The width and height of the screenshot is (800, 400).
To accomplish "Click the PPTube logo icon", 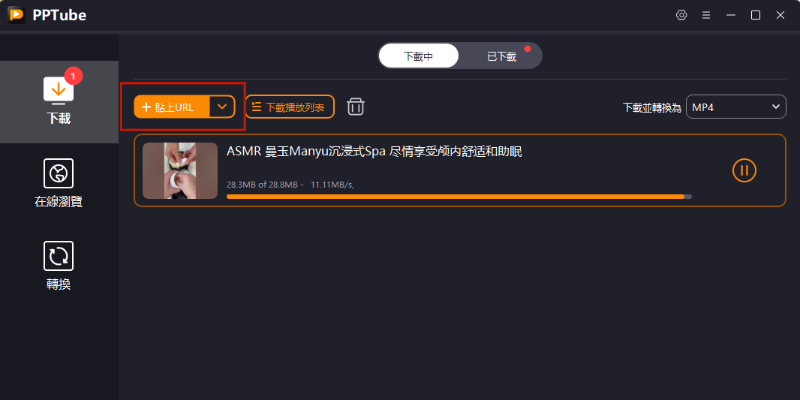I will click(16, 15).
